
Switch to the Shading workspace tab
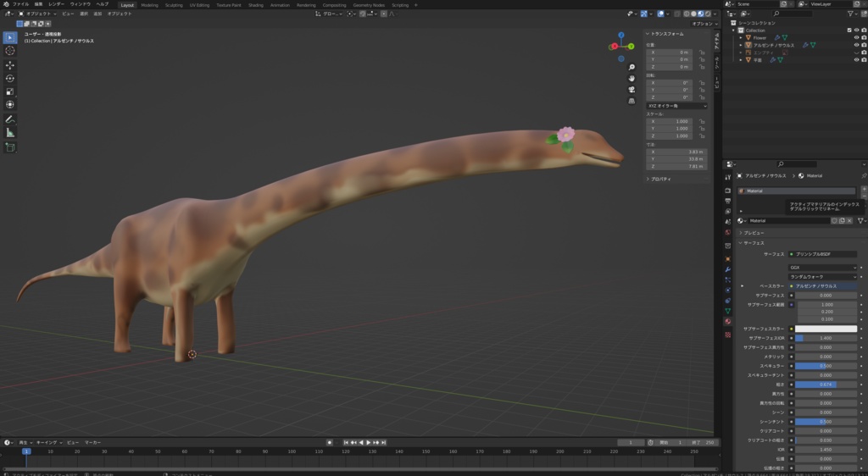(256, 5)
